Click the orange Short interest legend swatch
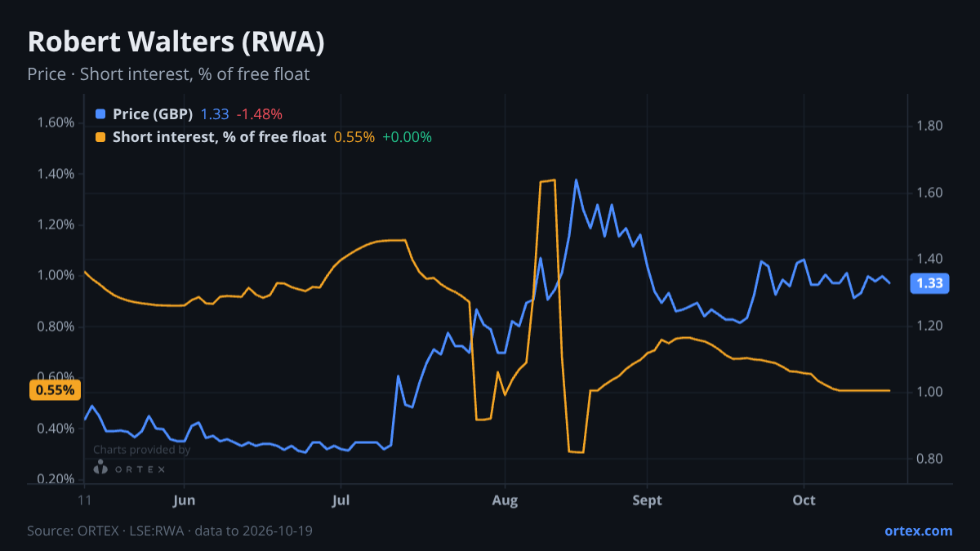Viewport: 980px width, 551px height. coord(100,137)
